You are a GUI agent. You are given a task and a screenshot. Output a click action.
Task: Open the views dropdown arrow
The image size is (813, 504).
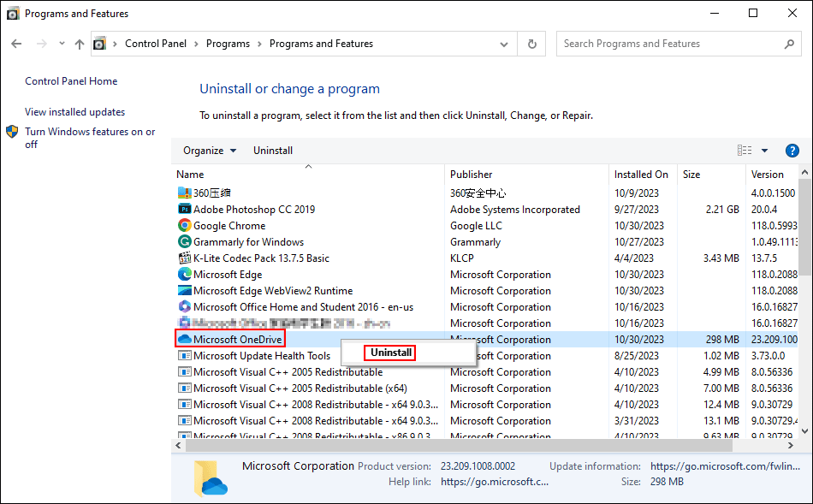click(x=763, y=150)
